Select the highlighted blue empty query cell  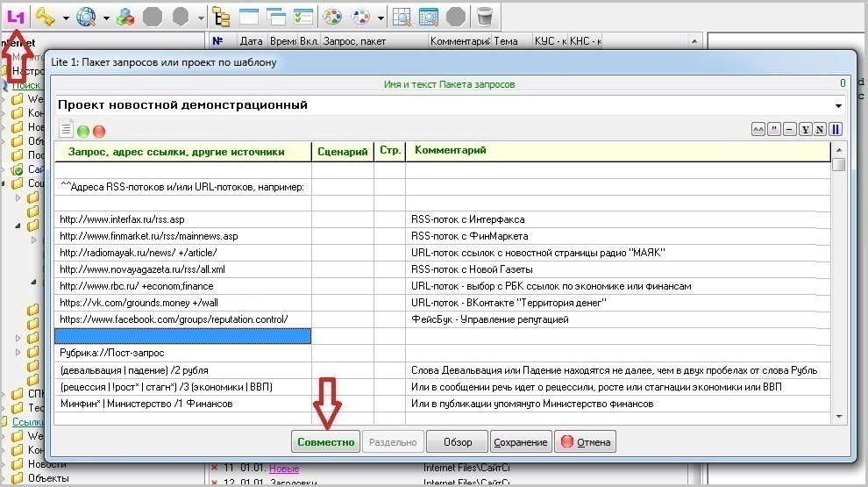(182, 336)
